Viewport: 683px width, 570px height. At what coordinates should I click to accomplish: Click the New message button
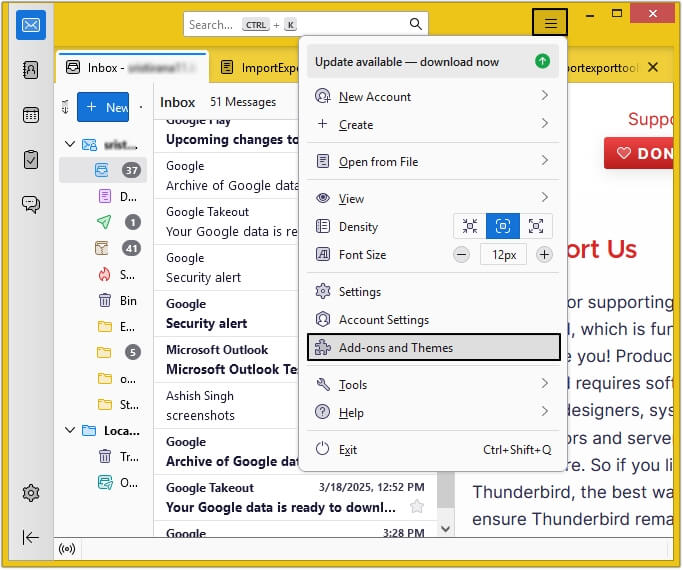[104, 107]
